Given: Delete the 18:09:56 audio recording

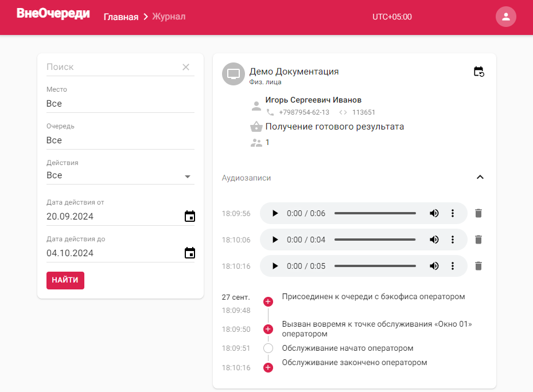Looking at the screenshot, I should coord(478,213).
